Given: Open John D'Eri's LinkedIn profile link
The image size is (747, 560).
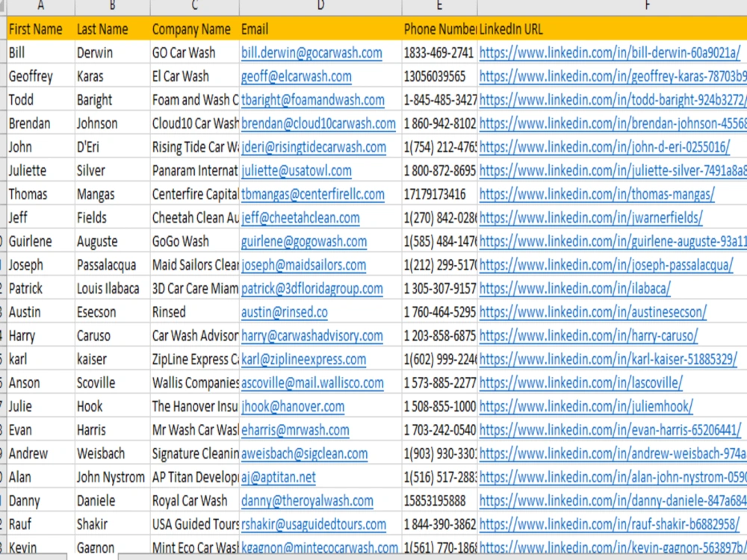Looking at the screenshot, I should pyautogui.click(x=604, y=147).
